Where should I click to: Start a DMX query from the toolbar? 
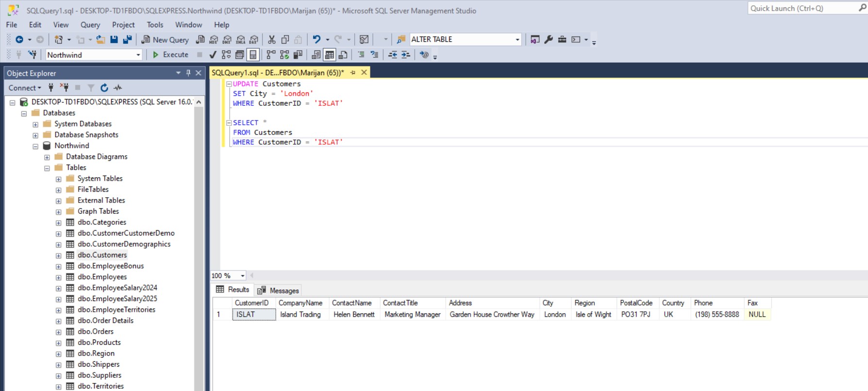pyautogui.click(x=227, y=39)
